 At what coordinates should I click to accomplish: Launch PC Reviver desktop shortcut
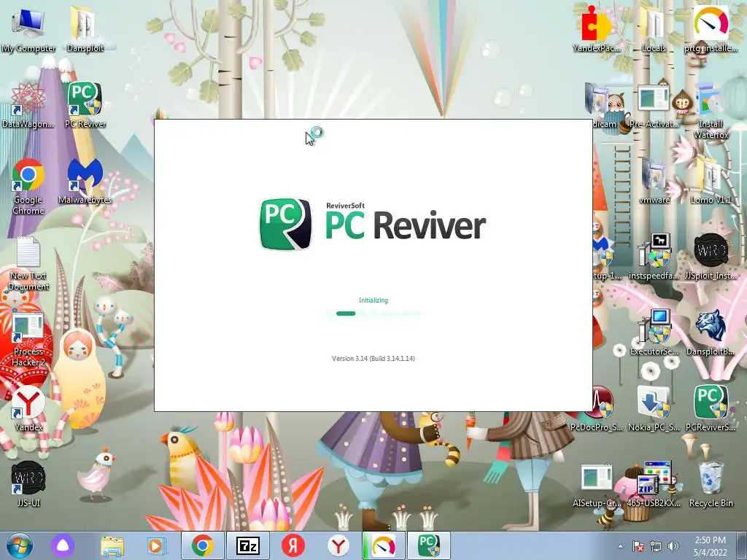[x=85, y=106]
